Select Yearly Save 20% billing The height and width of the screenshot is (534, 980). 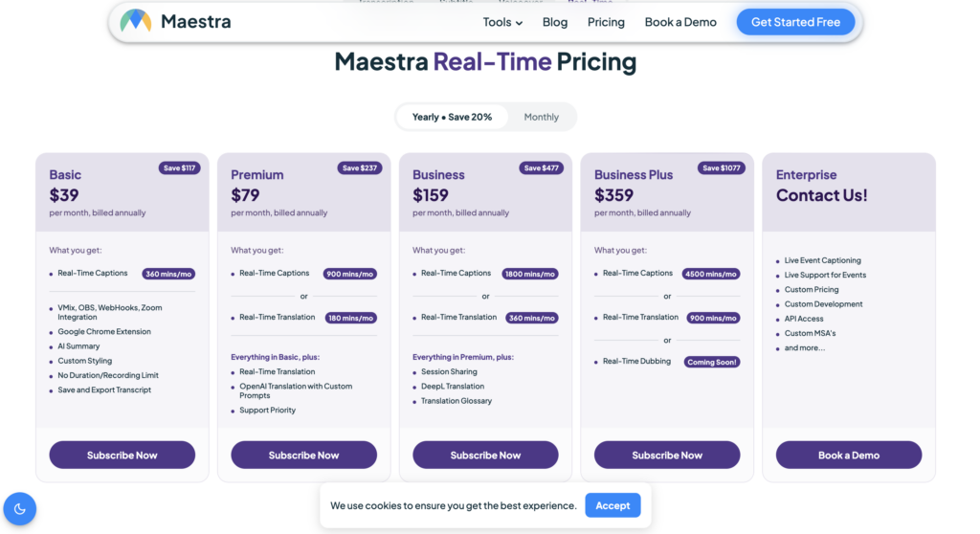[x=452, y=117]
